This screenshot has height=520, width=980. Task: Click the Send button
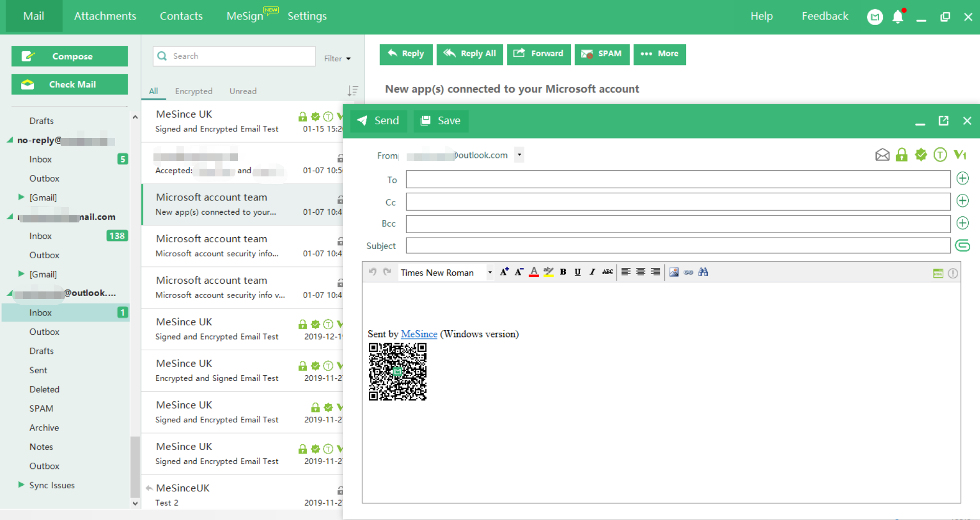378,121
